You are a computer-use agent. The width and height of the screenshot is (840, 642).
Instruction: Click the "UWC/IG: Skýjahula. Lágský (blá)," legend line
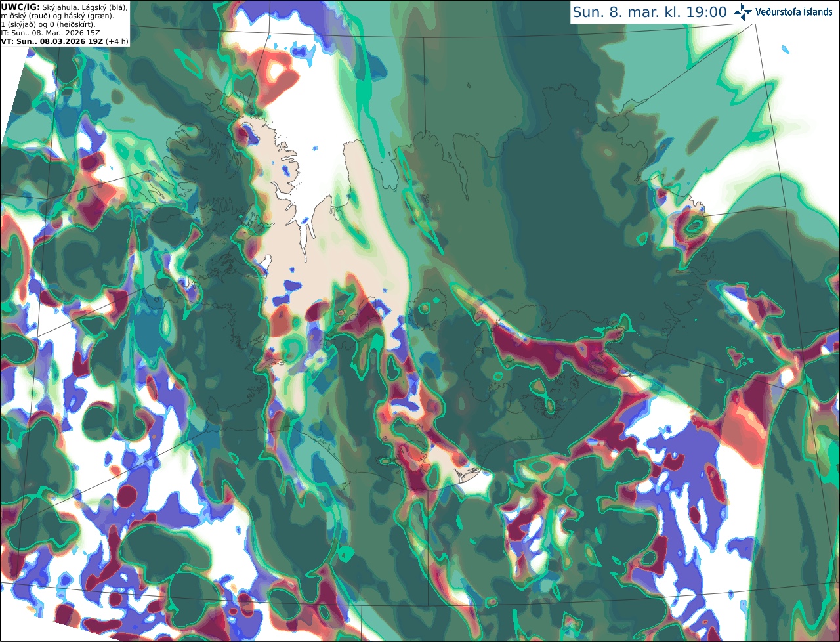(x=64, y=7)
